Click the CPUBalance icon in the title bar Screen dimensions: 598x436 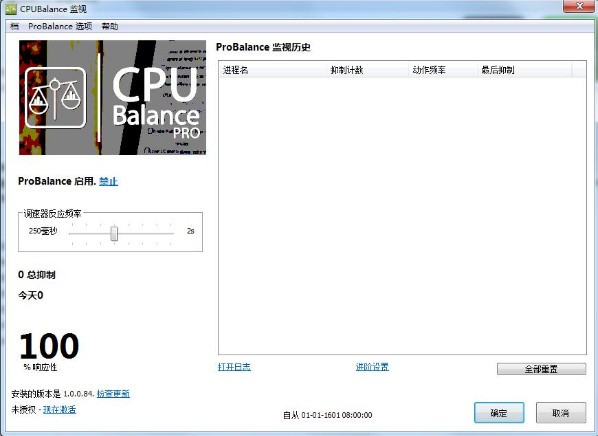[x=11, y=9]
